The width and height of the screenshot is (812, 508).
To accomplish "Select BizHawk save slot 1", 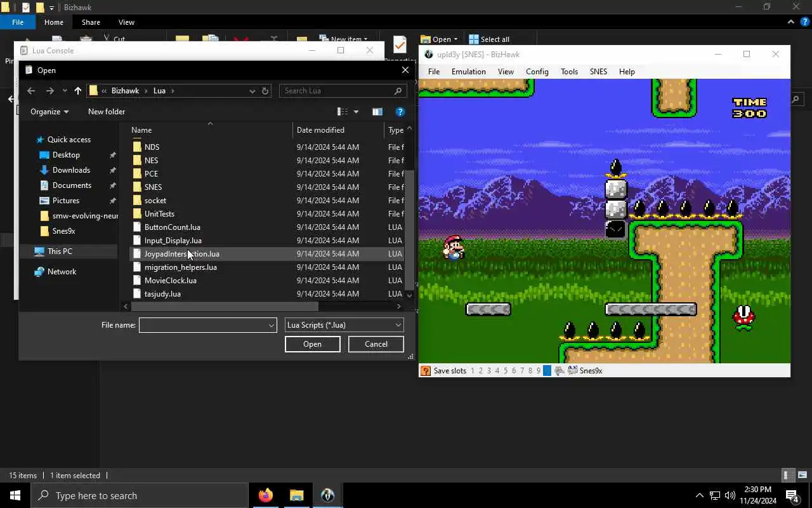I will click(472, 371).
